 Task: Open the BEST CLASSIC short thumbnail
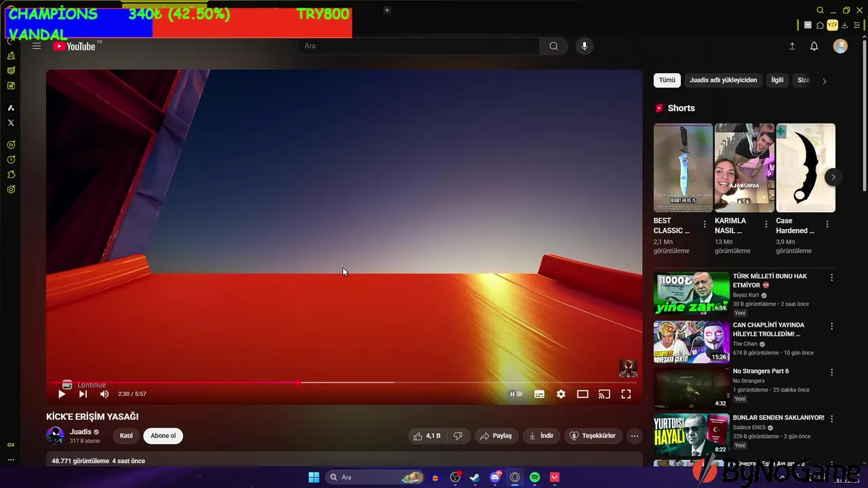683,168
